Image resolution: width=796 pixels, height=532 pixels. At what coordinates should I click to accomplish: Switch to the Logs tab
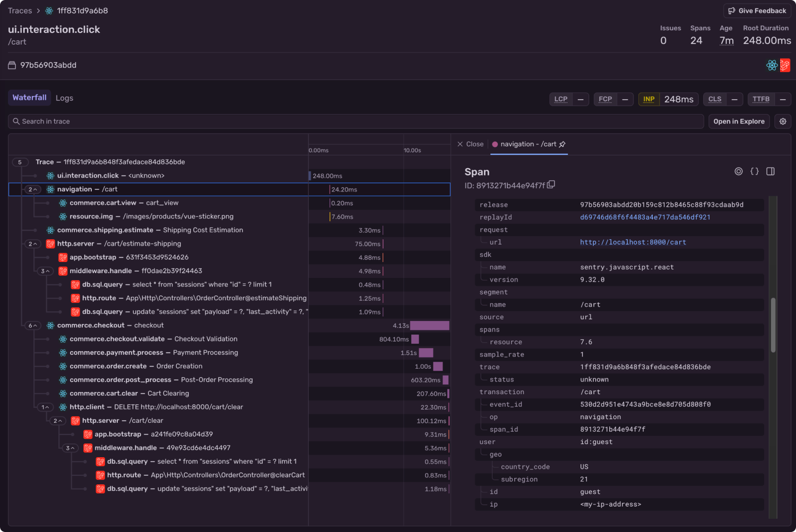(64, 98)
